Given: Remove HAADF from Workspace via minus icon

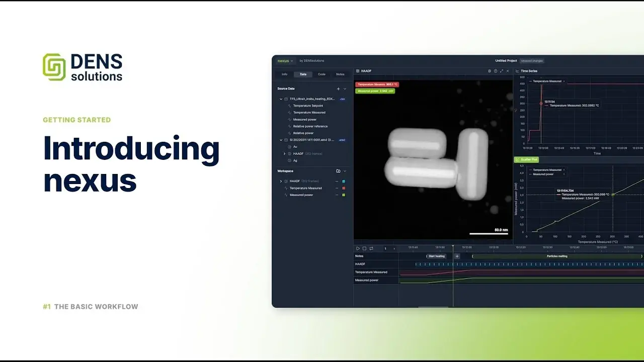Looking at the screenshot, I should (337, 181).
